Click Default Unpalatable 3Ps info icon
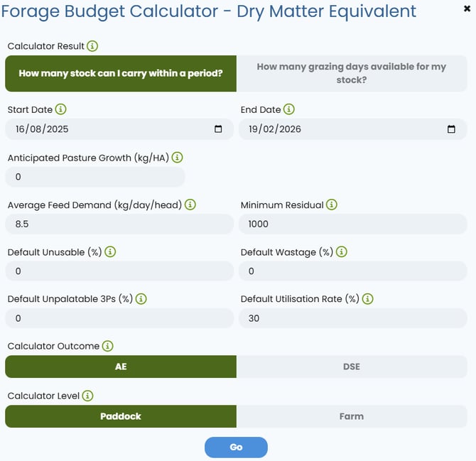The height and width of the screenshot is (461, 476). 141,299
